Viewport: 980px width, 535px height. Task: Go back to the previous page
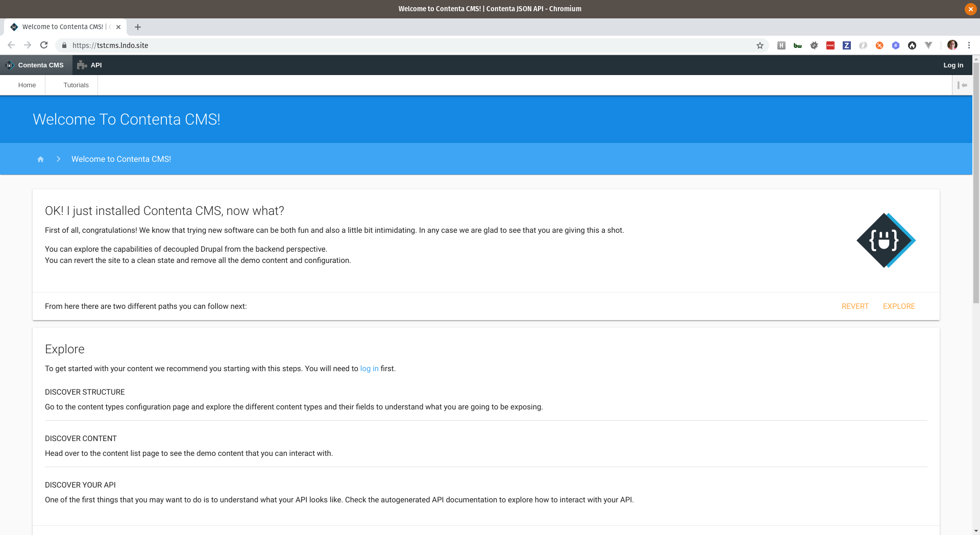11,45
